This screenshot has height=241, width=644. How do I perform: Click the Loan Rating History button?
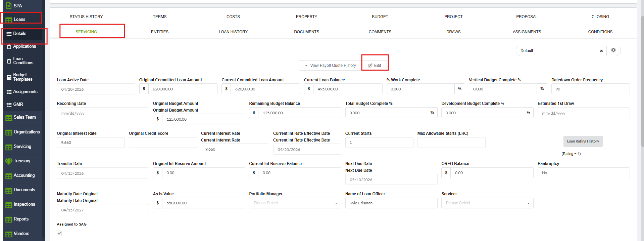pyautogui.click(x=583, y=141)
